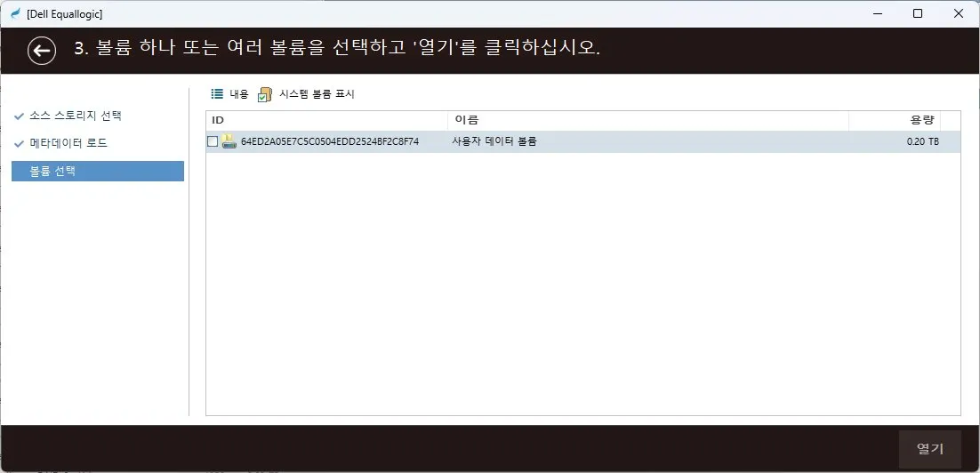
Task: Minimize the Dell Equallogic window
Action: click(877, 13)
